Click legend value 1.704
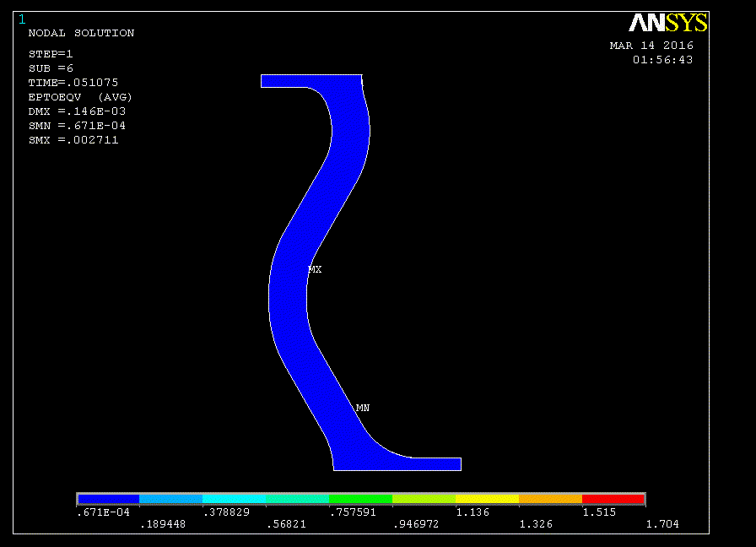This screenshot has height=547, width=756. pyautogui.click(x=662, y=524)
